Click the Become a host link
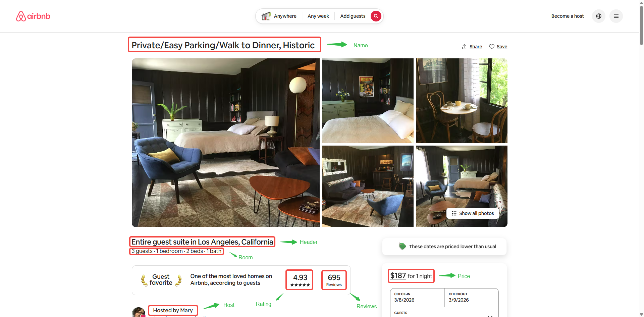The image size is (644, 317). [x=567, y=16]
